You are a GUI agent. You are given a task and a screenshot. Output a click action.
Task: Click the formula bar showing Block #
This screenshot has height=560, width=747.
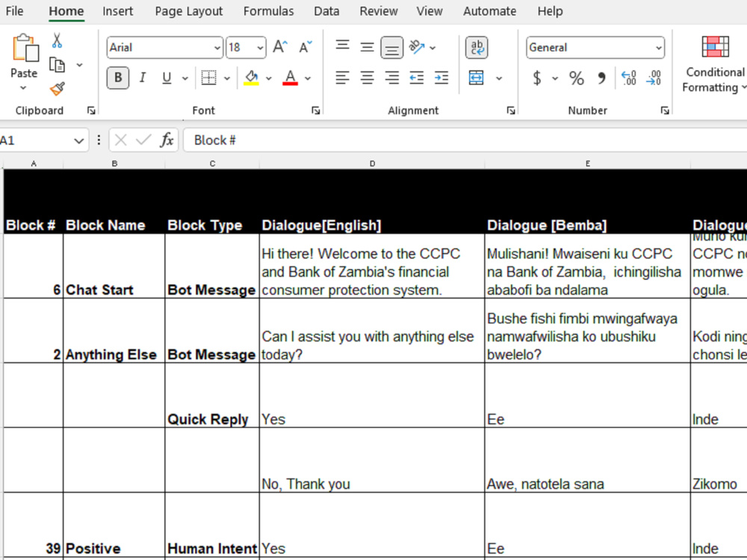coord(465,140)
